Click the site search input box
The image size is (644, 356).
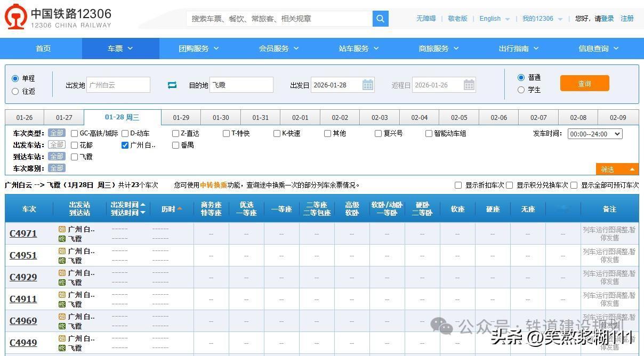pyautogui.click(x=279, y=19)
